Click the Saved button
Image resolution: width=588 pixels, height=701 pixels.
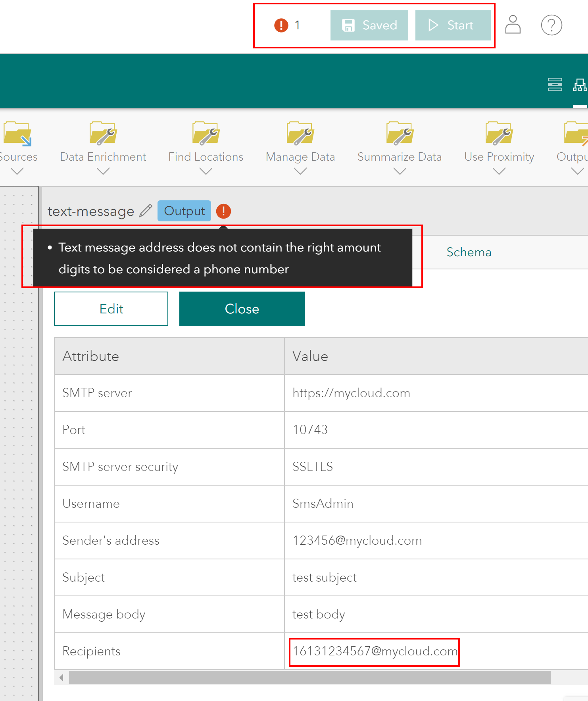(x=369, y=25)
